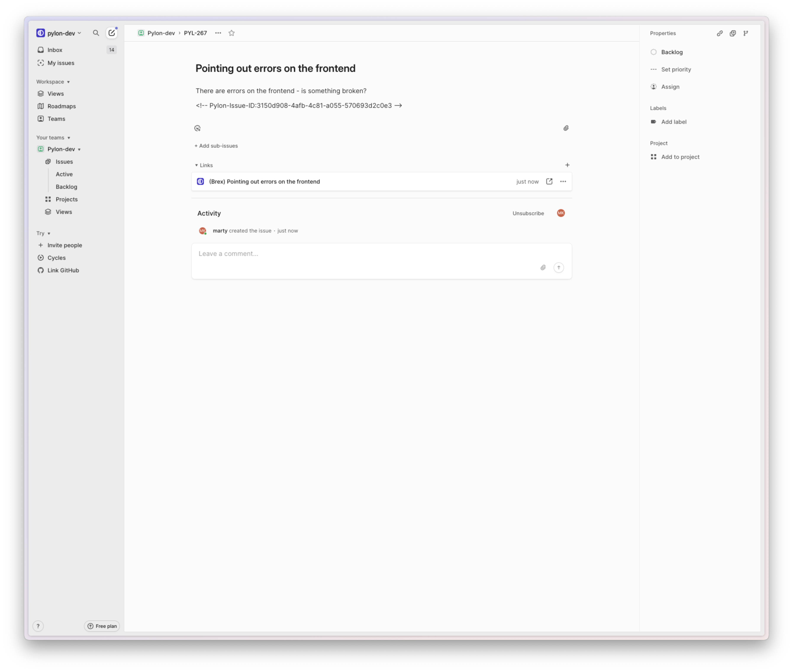Collapse the Links section
The height and width of the screenshot is (672, 793).
[197, 165]
